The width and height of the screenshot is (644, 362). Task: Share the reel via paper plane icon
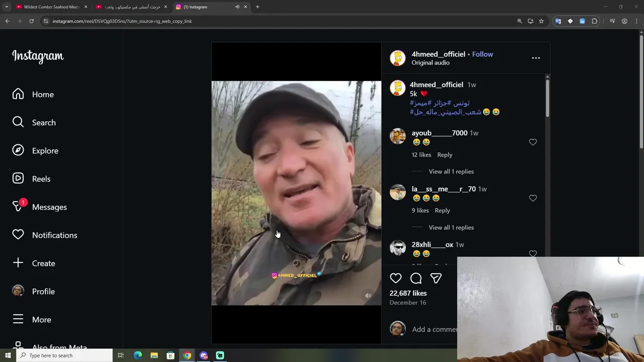(436, 278)
